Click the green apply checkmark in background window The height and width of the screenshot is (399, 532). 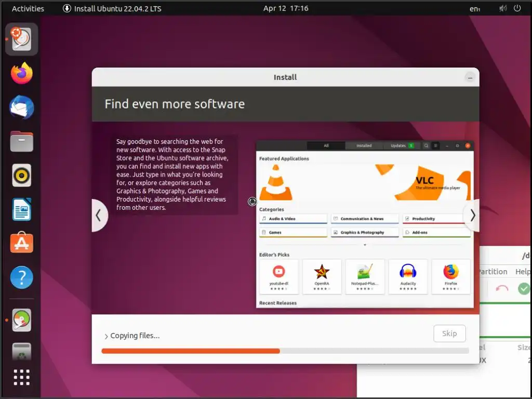point(524,289)
